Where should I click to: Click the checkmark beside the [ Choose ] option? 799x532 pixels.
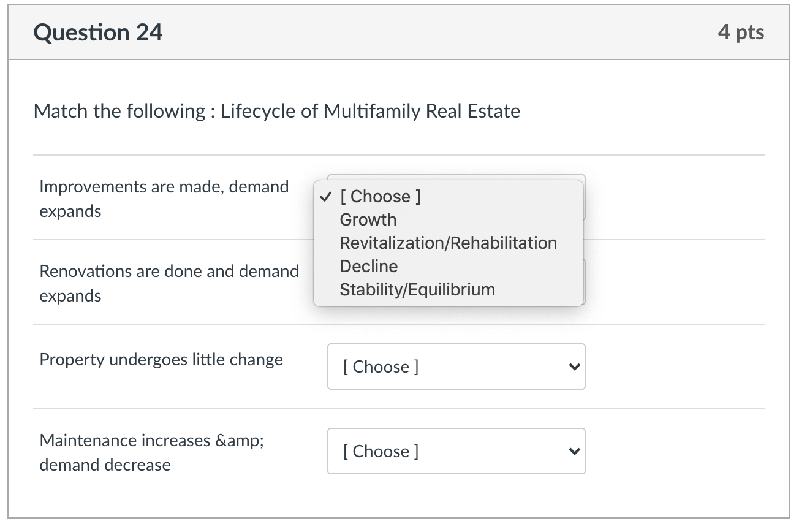tap(327, 196)
